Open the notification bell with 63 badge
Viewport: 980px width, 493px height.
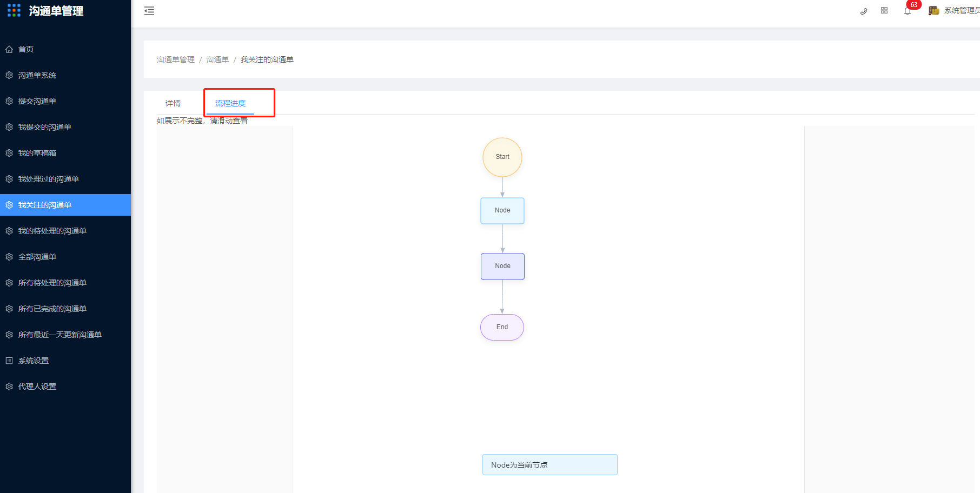click(908, 11)
